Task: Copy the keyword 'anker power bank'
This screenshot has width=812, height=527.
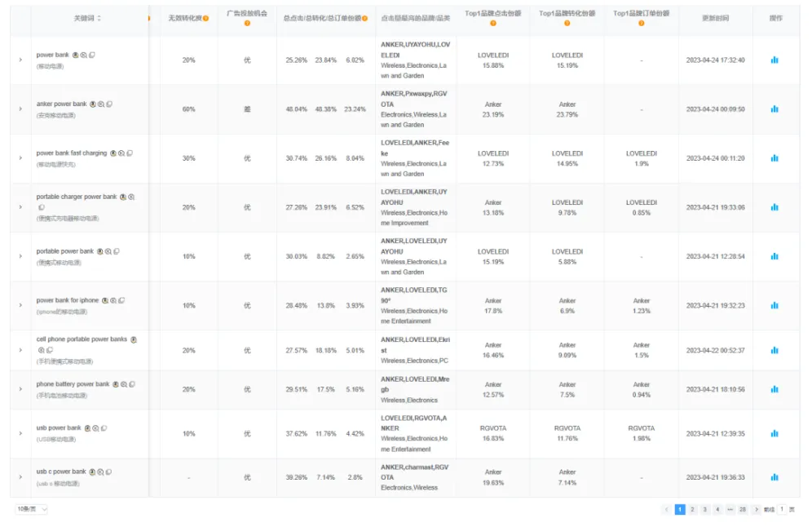Action: tap(109, 104)
